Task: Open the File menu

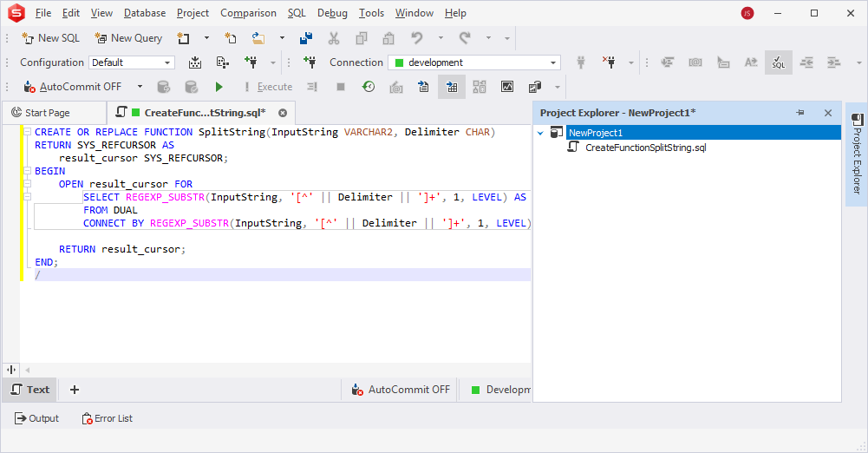Action: [42, 13]
